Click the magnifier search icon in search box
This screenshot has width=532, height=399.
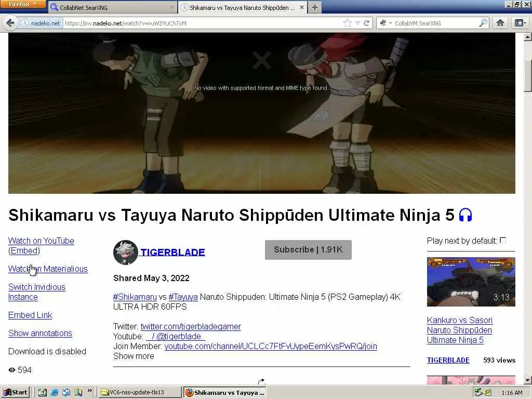[483, 23]
